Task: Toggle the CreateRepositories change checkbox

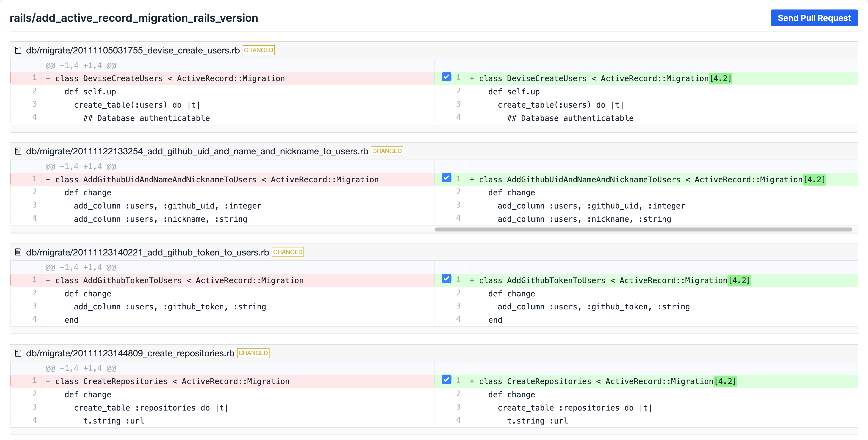Action: pos(446,380)
